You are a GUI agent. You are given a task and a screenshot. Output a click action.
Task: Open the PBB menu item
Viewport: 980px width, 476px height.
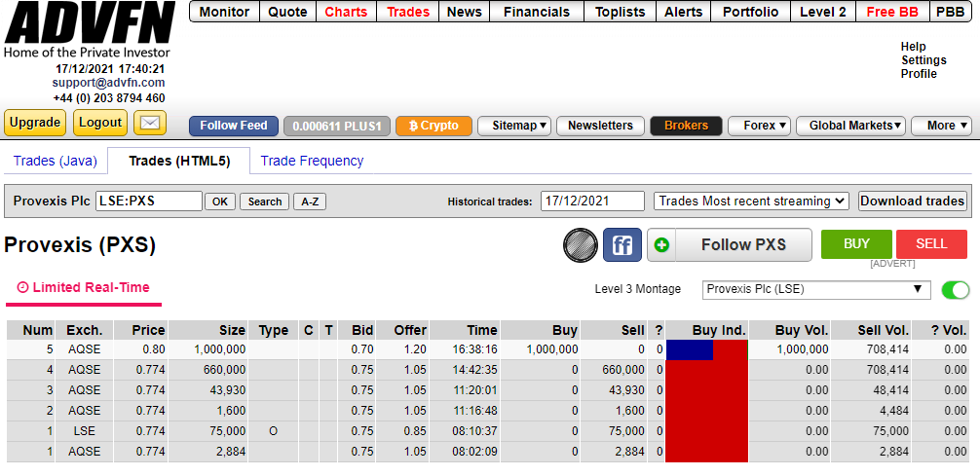(950, 12)
